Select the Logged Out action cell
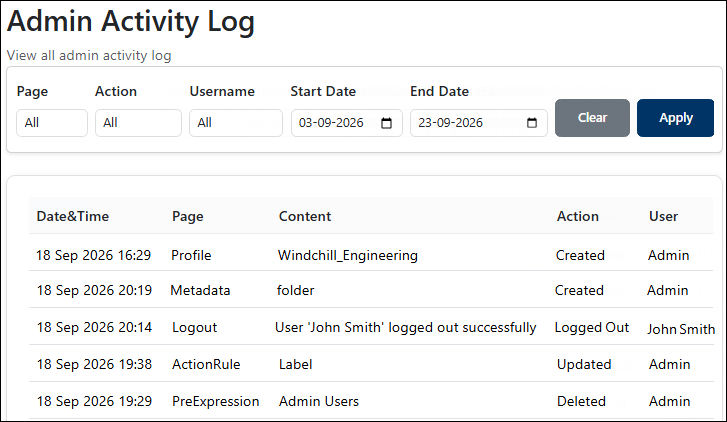Image resolution: width=727 pixels, height=422 pixels. 592,328
